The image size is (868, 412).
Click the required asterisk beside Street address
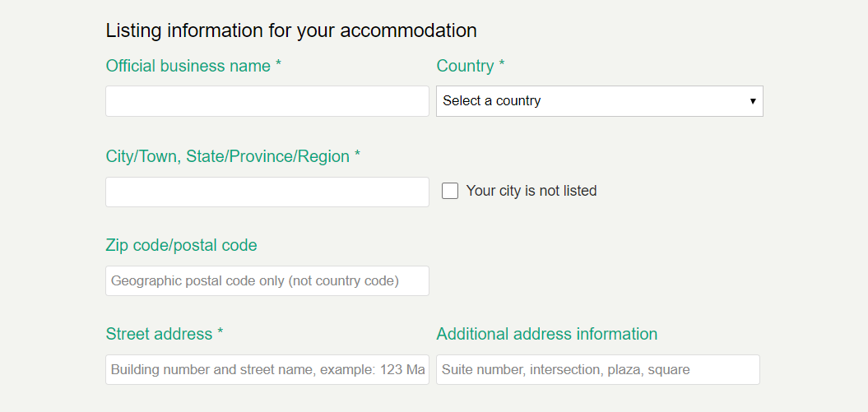(x=220, y=333)
